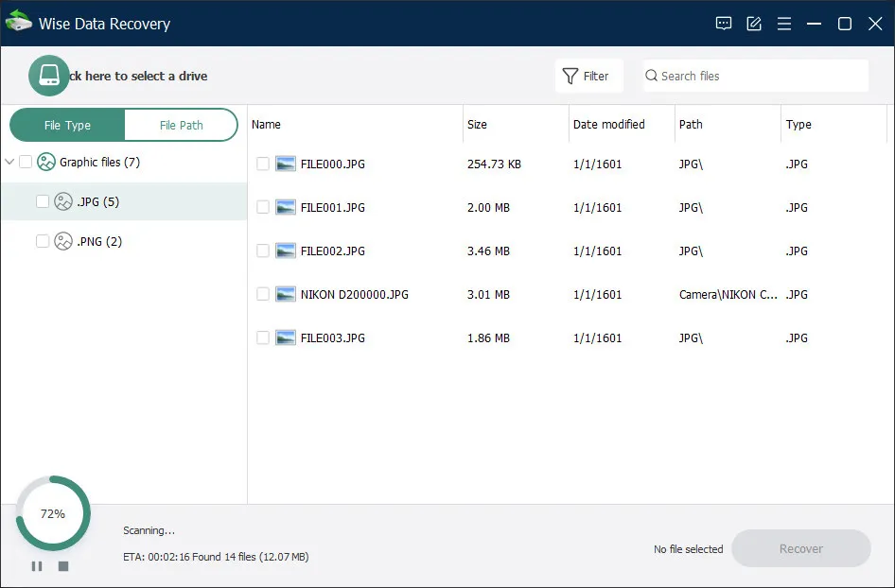This screenshot has height=588, width=895.
Task: Click the 3.46 MB size value
Action: pos(488,251)
